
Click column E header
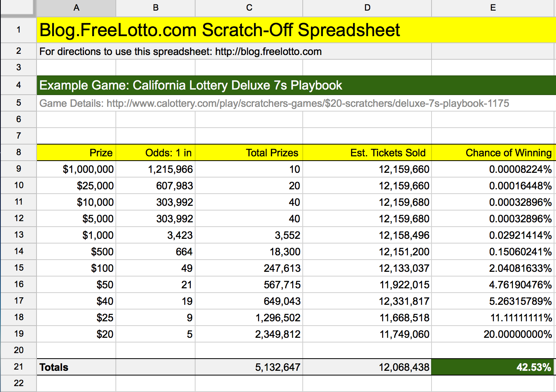(x=493, y=8)
